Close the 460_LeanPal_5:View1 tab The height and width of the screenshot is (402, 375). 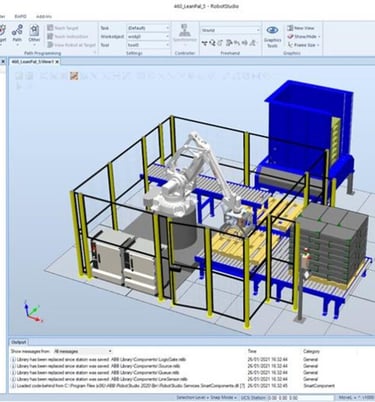click(x=57, y=62)
